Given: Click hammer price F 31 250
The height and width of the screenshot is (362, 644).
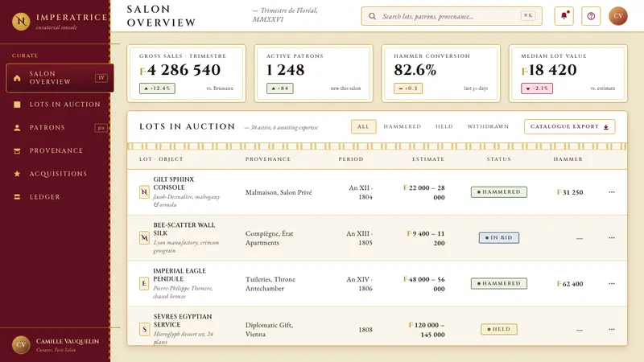Looking at the screenshot, I should click(x=570, y=192).
